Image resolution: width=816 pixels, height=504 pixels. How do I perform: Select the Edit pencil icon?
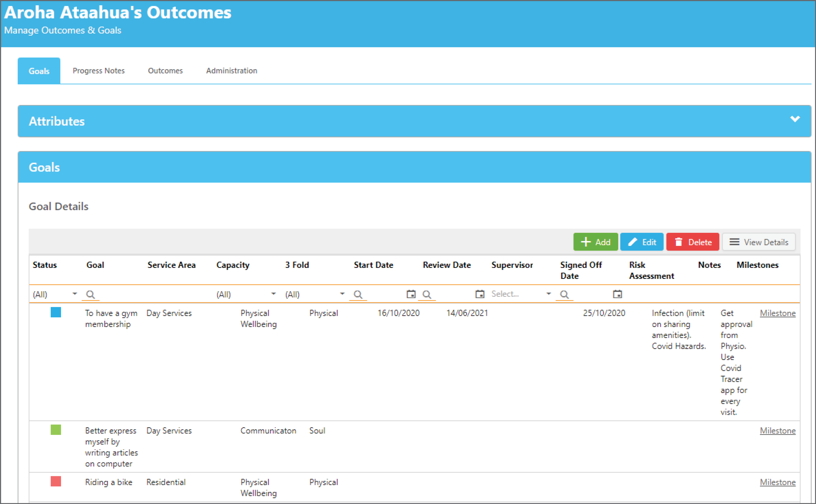(633, 242)
